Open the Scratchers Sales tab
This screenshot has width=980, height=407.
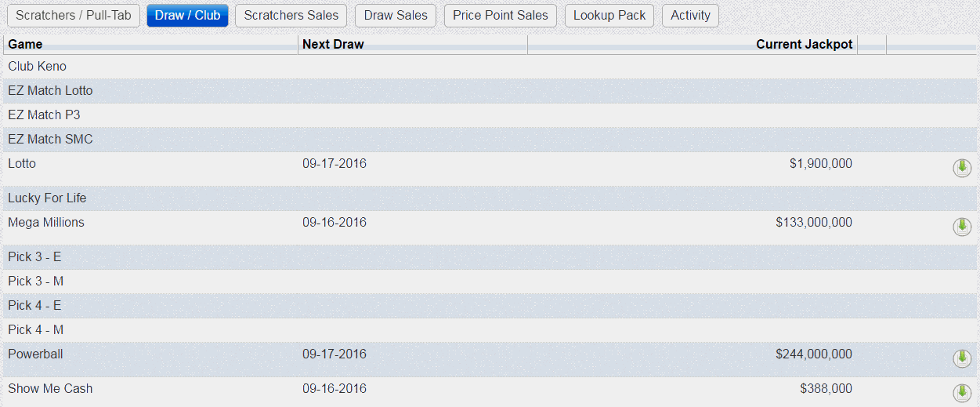[x=291, y=15]
